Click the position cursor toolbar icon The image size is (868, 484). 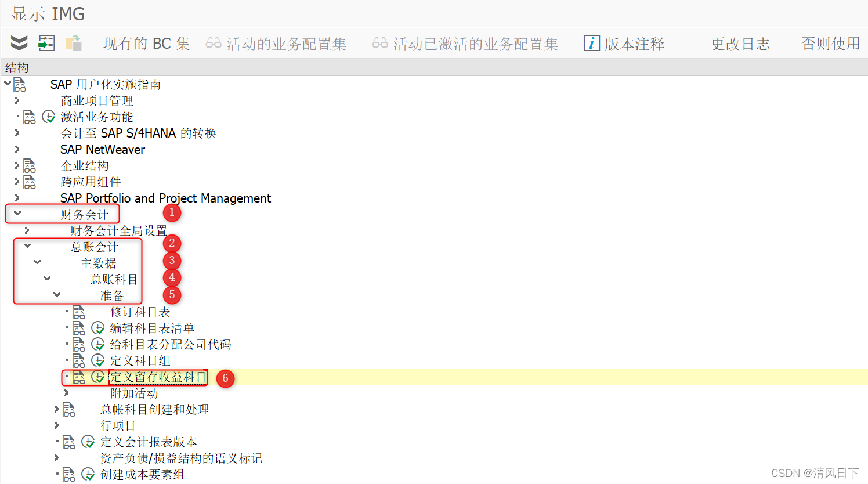(46, 43)
